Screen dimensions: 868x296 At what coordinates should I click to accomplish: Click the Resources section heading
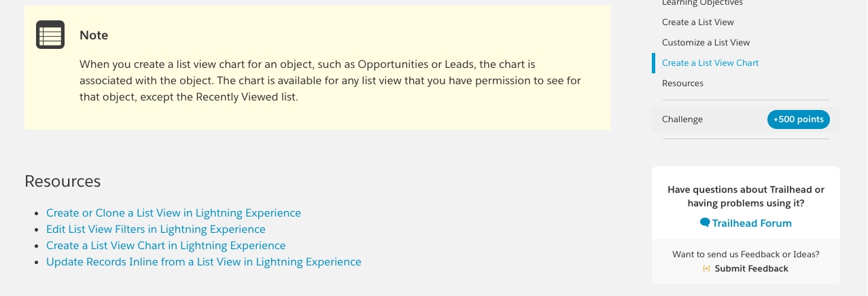pos(63,181)
